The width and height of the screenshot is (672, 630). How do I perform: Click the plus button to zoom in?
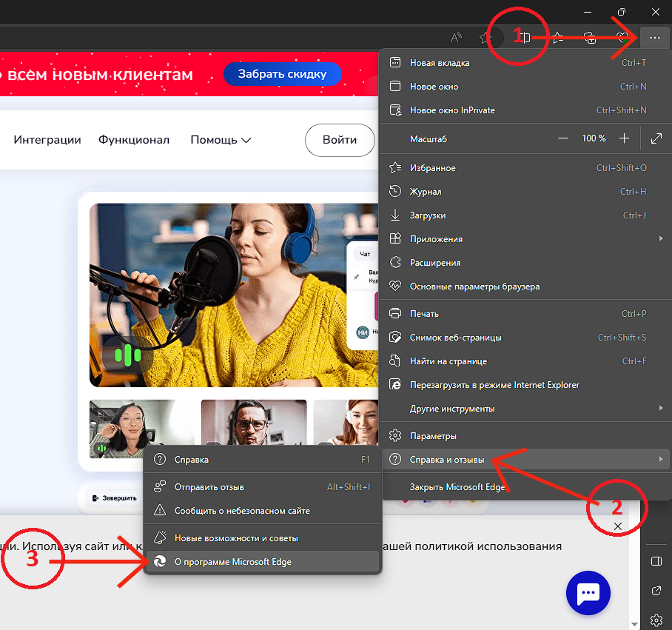624,138
